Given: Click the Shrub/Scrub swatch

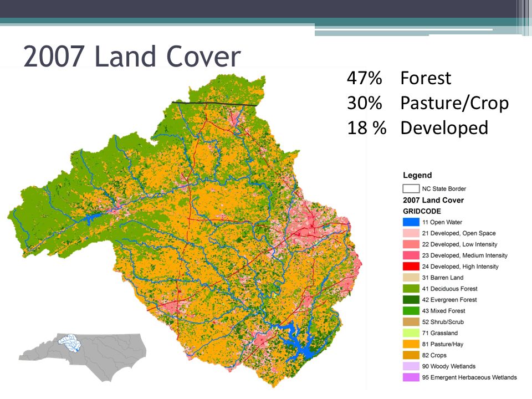Looking at the screenshot, I should pyautogui.click(x=411, y=322).
